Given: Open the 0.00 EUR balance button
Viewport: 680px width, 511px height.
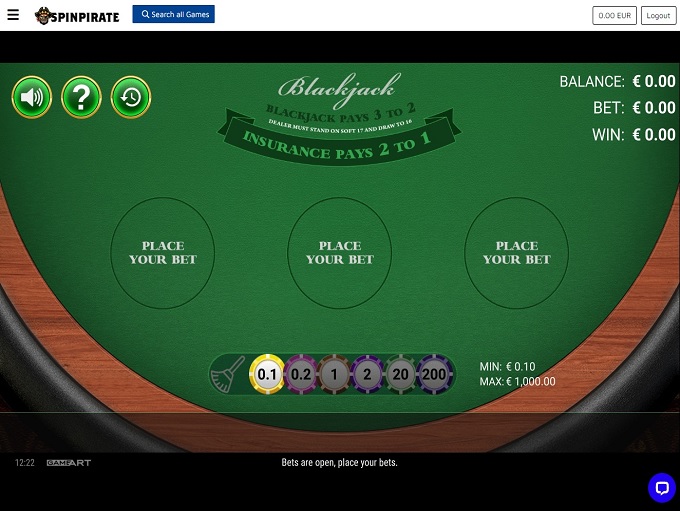Looking at the screenshot, I should 615,16.
